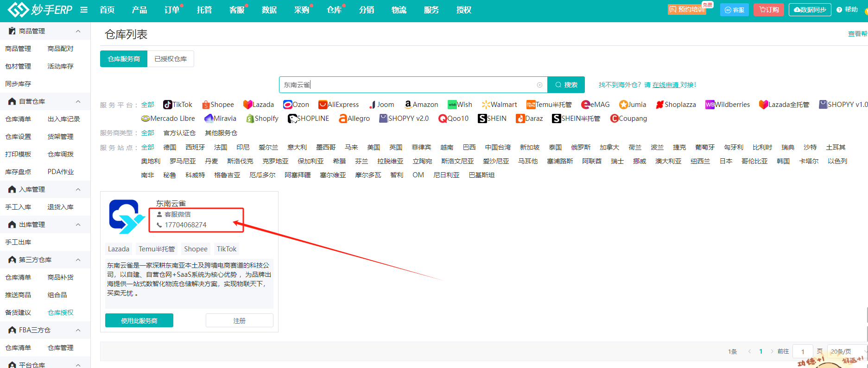Select the Mercado Libre platform filter
This screenshot has width=868, height=368.
[x=168, y=119]
